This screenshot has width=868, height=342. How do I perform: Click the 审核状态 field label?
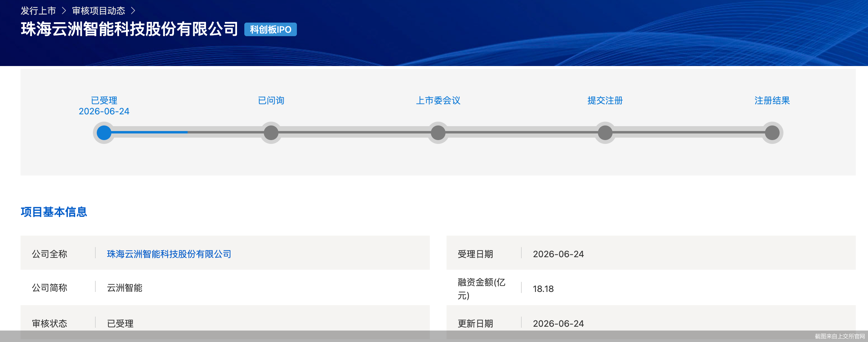coord(49,324)
